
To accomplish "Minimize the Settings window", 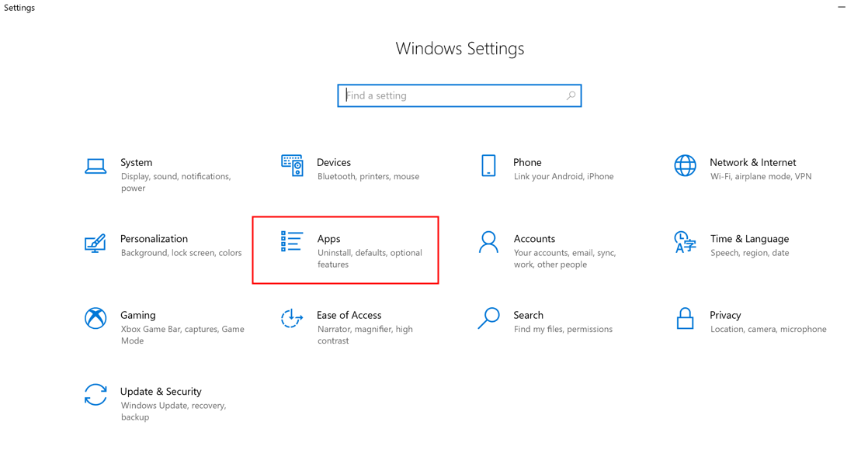I will click(x=842, y=8).
